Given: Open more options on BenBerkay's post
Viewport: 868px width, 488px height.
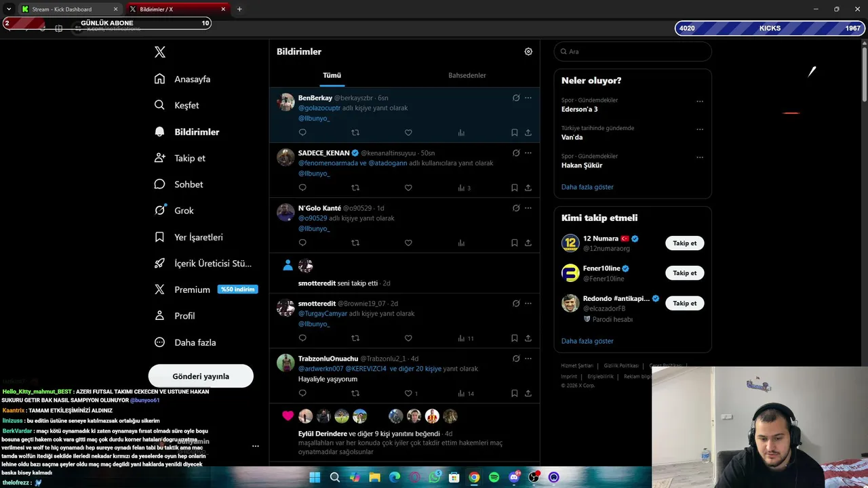Looking at the screenshot, I should (x=528, y=98).
